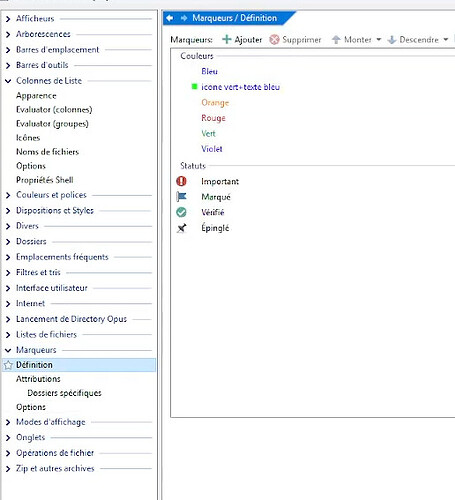The width and height of the screenshot is (455, 500).
Task: Select the red Important status icon
Action: 181,181
